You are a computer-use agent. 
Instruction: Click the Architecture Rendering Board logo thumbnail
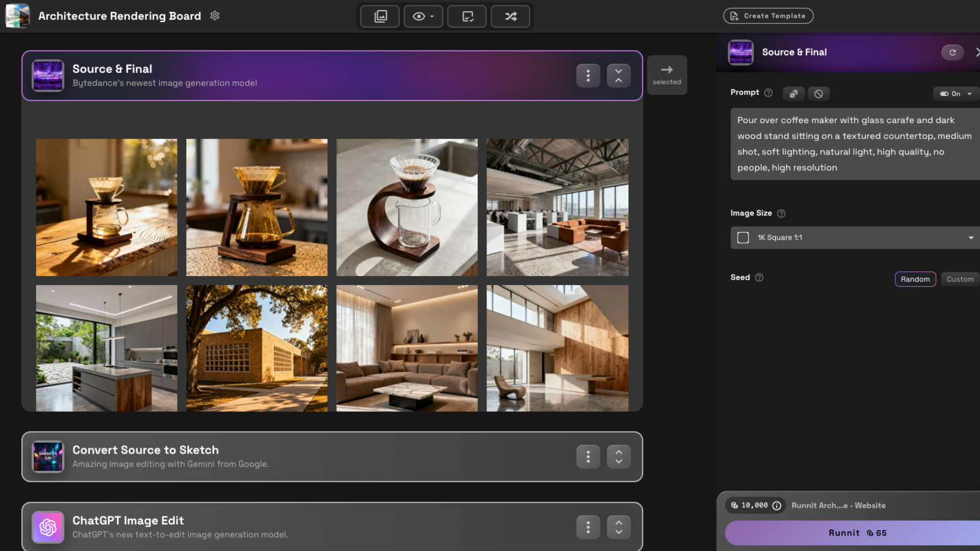tap(17, 16)
